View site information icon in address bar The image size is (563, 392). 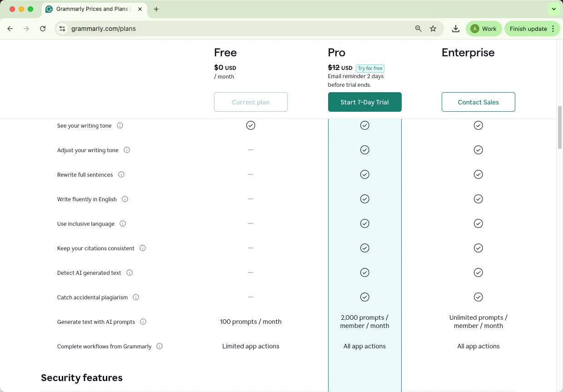click(63, 29)
